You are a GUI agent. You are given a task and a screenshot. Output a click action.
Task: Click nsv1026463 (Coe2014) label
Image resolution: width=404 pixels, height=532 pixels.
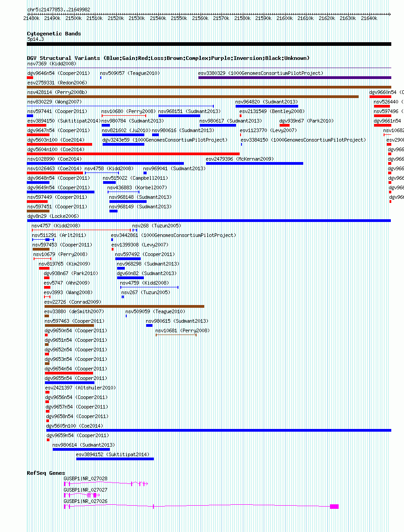(x=54, y=168)
